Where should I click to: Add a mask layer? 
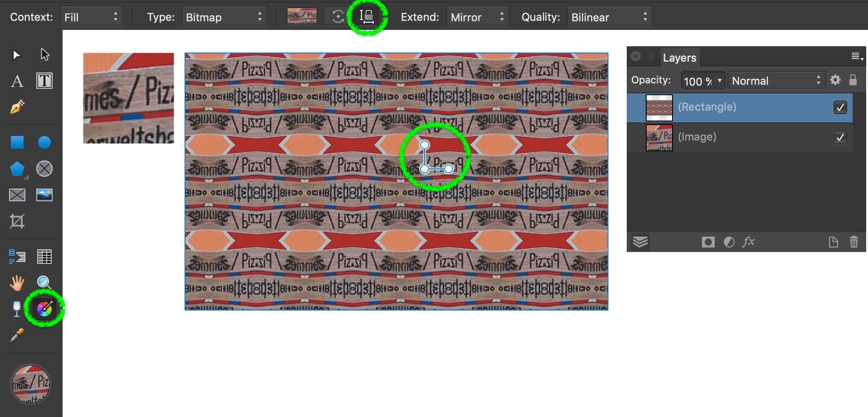[708, 242]
